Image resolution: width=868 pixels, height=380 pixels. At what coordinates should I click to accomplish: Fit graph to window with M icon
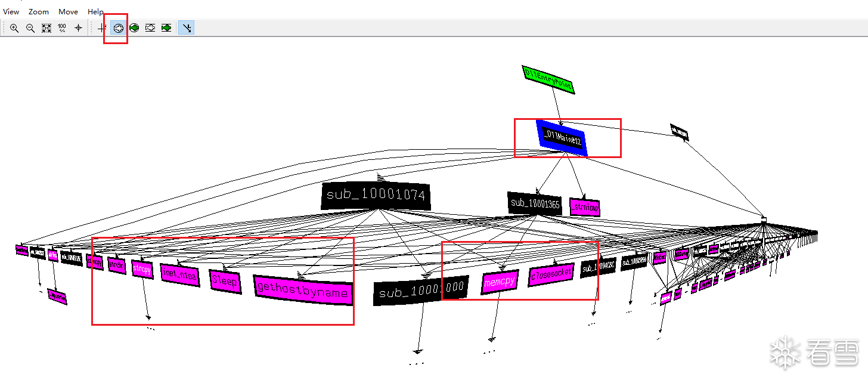(46, 28)
